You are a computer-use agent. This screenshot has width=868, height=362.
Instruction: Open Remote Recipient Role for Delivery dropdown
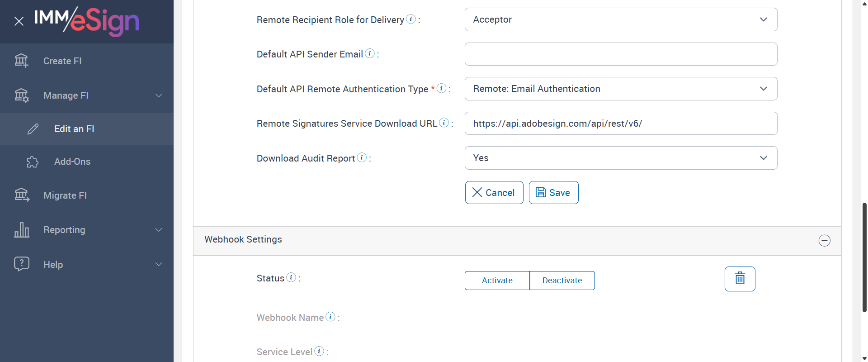pos(621,19)
